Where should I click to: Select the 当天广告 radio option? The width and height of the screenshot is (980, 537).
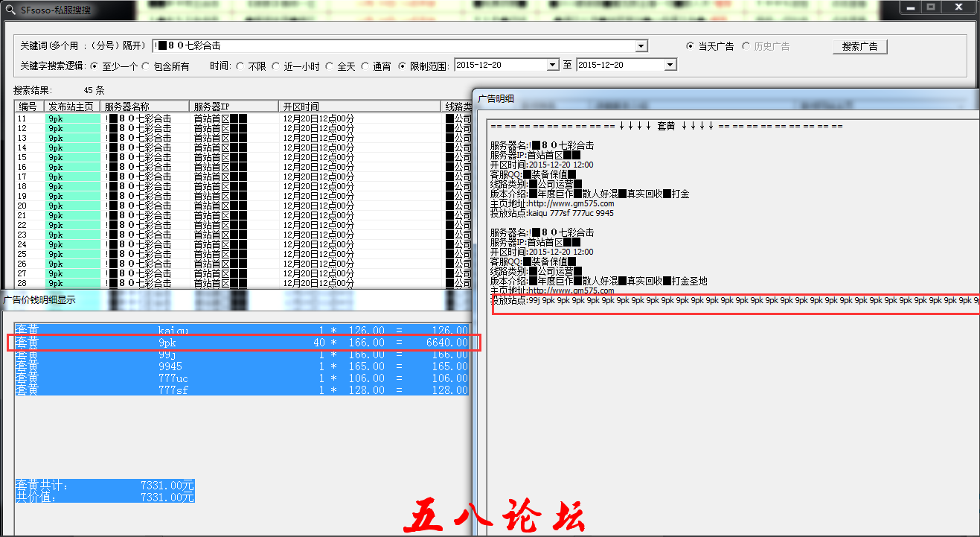691,46
